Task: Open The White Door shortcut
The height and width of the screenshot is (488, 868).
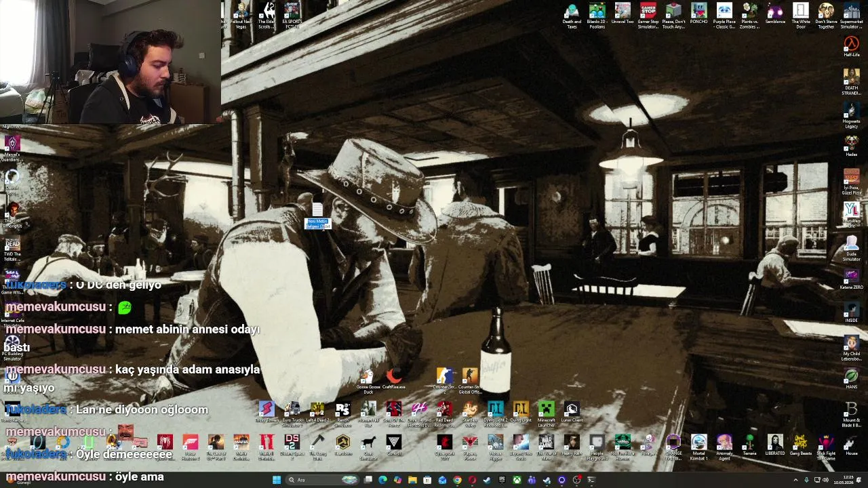Action: pyautogui.click(x=801, y=16)
